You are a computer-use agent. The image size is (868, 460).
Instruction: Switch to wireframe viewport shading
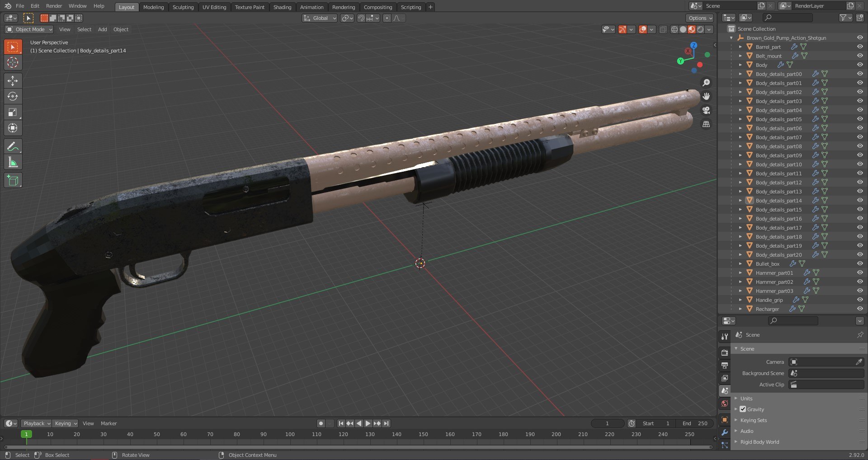675,29
